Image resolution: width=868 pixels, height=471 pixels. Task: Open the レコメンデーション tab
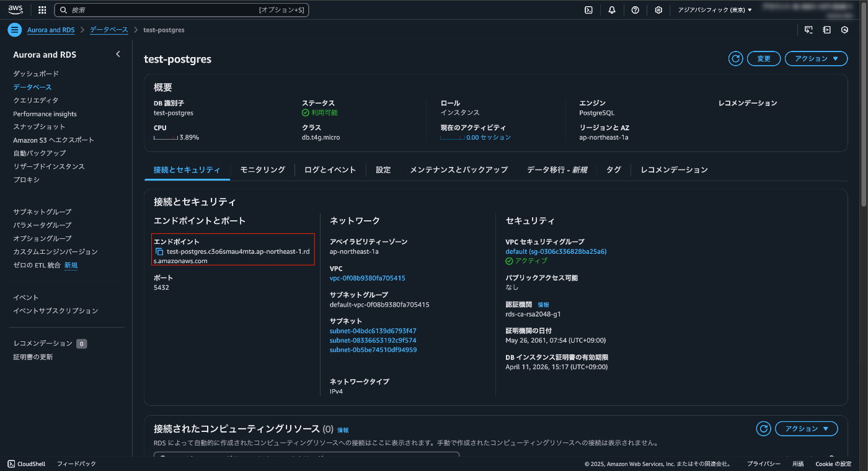674,169
